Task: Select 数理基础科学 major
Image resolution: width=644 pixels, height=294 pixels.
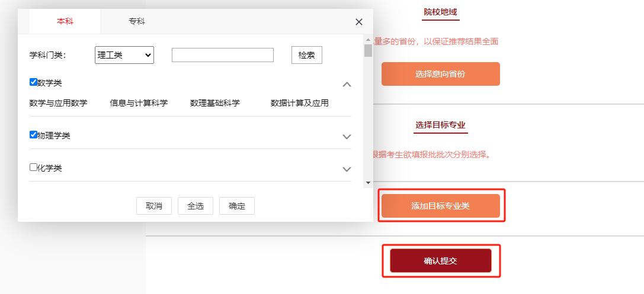Action: tap(215, 103)
